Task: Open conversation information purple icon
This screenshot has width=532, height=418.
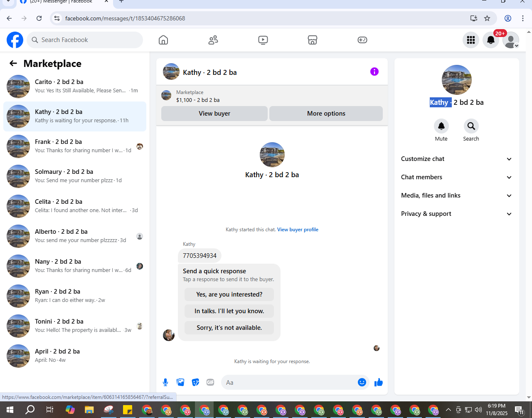Action: [x=374, y=72]
